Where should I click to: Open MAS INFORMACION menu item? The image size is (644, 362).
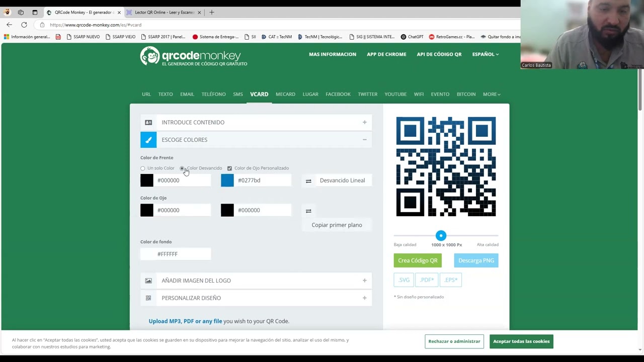tap(333, 54)
